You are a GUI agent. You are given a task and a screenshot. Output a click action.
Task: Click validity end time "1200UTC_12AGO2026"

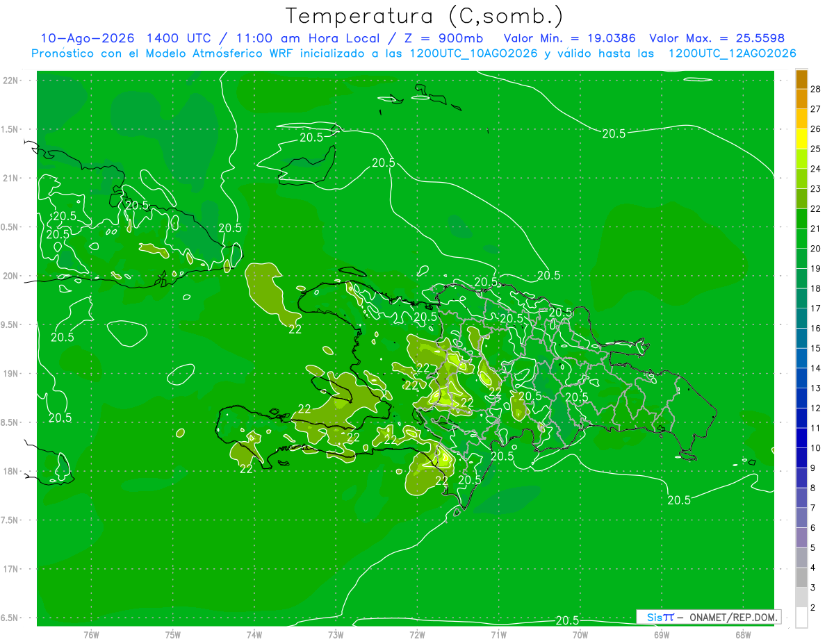coord(732,53)
